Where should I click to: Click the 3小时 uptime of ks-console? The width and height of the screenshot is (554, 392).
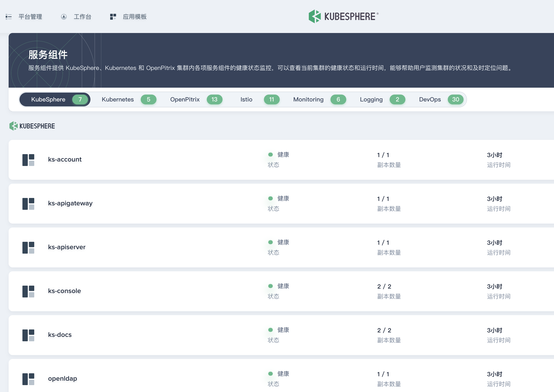tap(495, 287)
